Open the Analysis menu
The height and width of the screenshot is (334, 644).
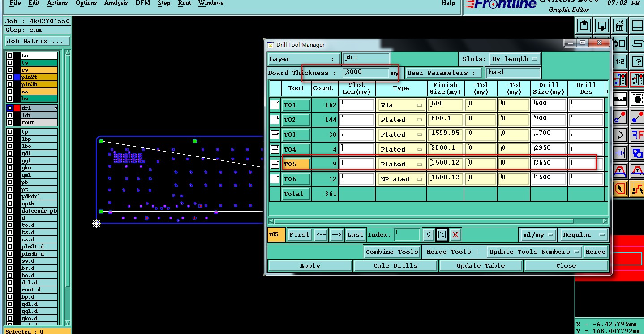pyautogui.click(x=116, y=3)
